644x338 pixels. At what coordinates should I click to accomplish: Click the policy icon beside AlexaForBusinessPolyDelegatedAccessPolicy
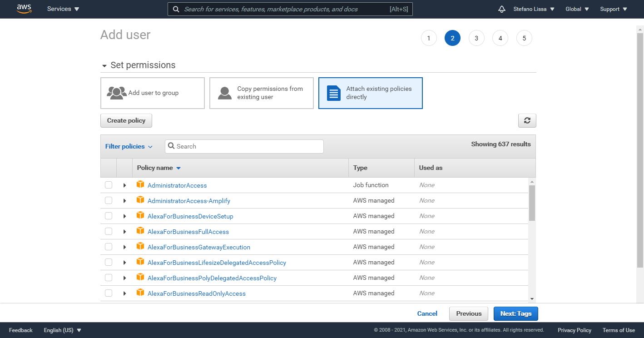(140, 277)
